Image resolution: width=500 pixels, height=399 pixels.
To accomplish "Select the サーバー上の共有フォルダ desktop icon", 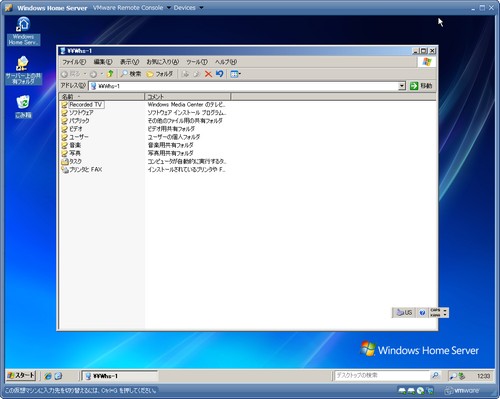I will [x=23, y=70].
